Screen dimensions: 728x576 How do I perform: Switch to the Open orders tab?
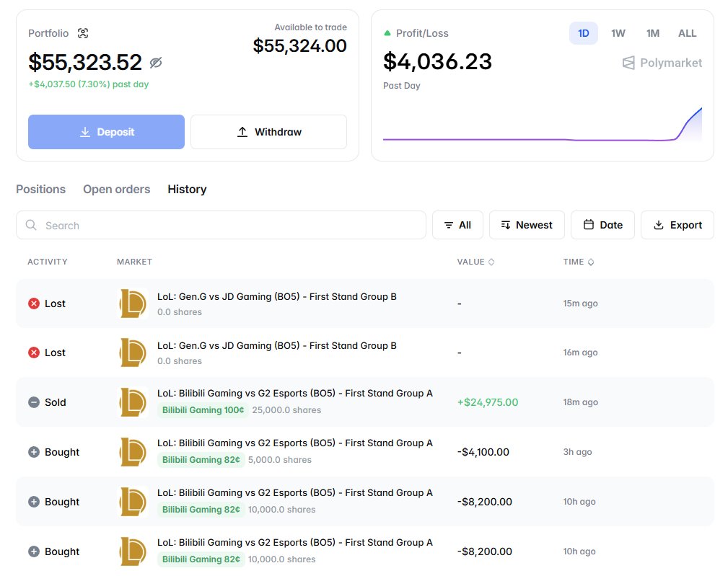point(117,189)
